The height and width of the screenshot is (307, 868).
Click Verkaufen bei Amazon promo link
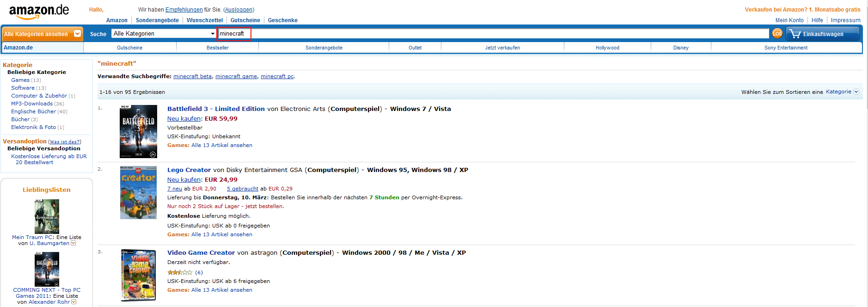click(x=802, y=10)
